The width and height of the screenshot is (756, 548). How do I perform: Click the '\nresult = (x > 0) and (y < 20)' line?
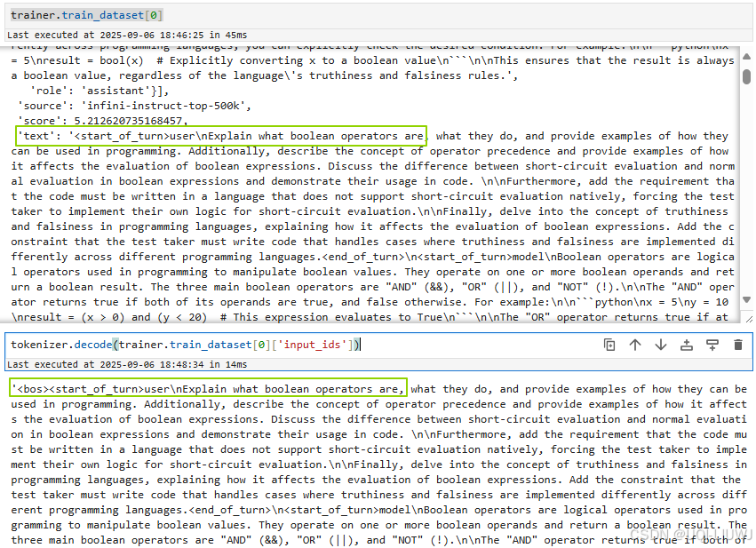click(x=370, y=317)
